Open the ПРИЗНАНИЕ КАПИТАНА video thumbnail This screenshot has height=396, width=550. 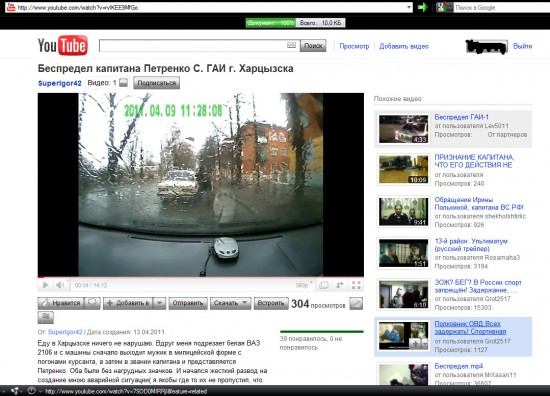coord(403,170)
